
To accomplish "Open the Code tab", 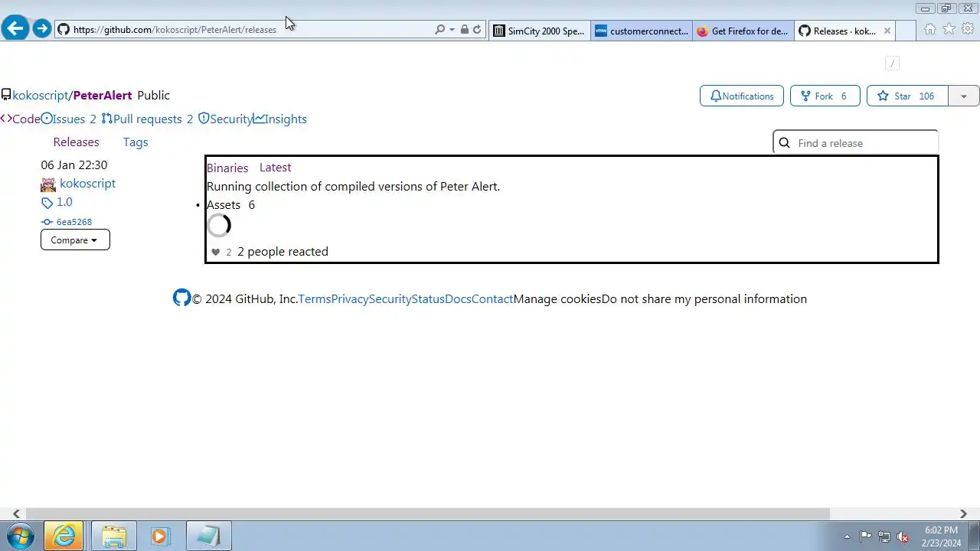I will point(20,119).
